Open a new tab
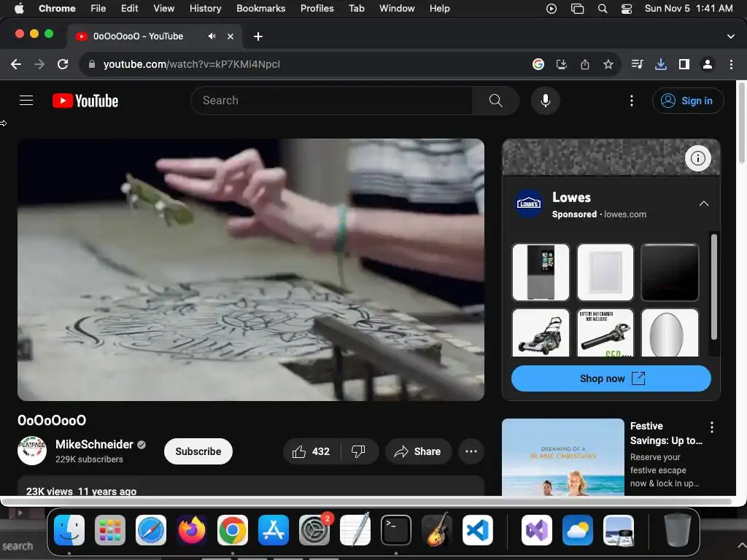The height and width of the screenshot is (560, 747). coord(258,36)
